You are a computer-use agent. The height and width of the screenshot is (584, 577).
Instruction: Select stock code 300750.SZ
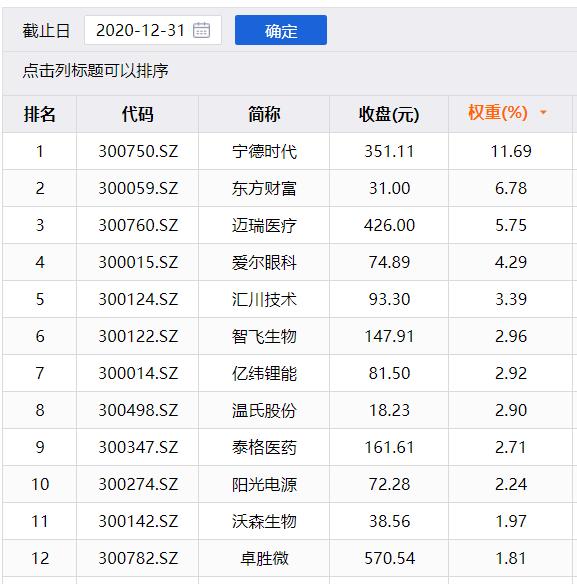pos(138,151)
